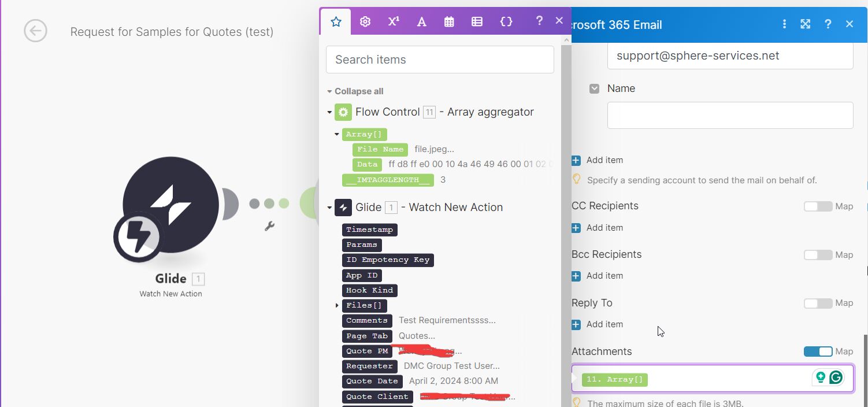Open the date and time calendar tab
The image size is (868, 407).
coord(449,21)
